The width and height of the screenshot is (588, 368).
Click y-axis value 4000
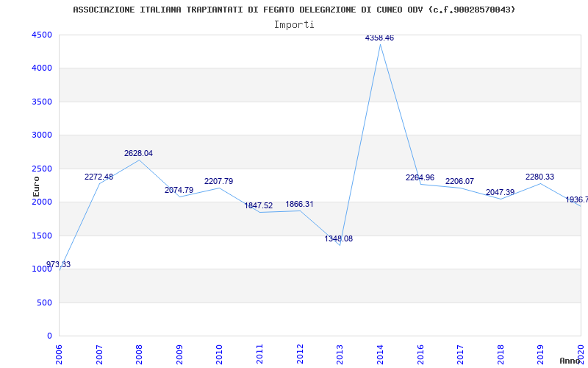pyautogui.click(x=42, y=68)
